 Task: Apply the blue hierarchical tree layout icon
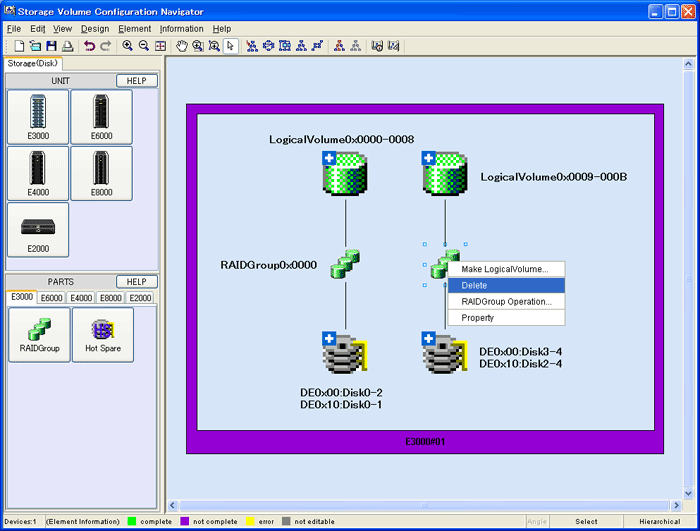tap(301, 46)
